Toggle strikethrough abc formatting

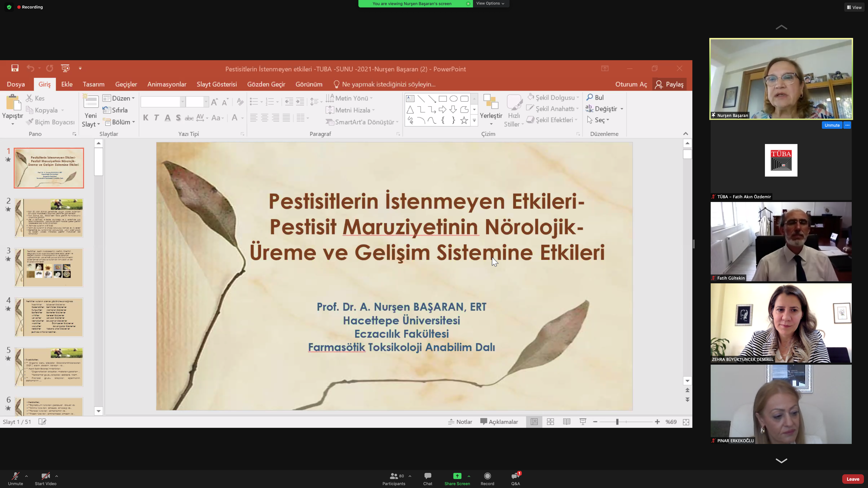click(189, 118)
